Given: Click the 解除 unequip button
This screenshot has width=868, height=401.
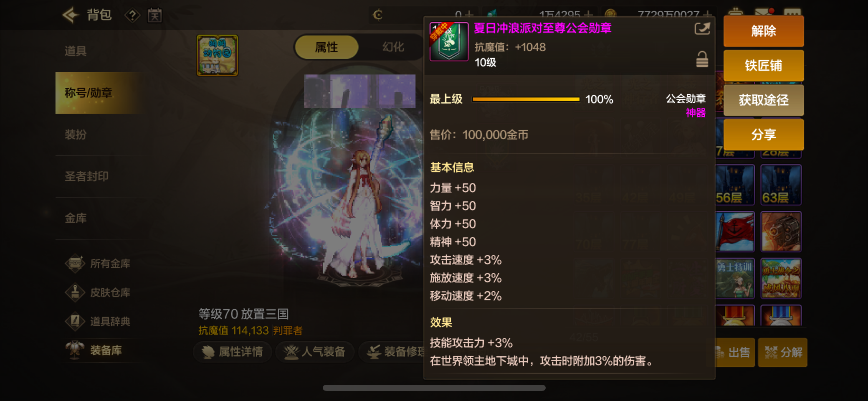Looking at the screenshot, I should (x=763, y=31).
